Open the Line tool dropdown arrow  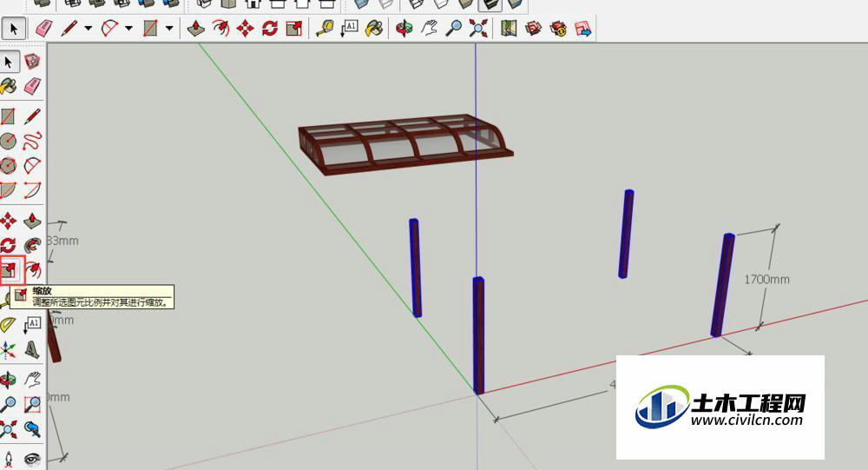click(88, 29)
